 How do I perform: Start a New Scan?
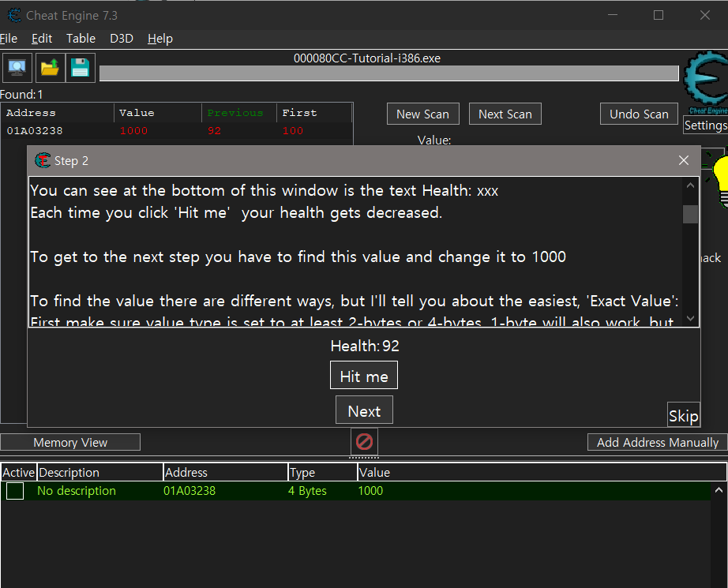tap(423, 114)
